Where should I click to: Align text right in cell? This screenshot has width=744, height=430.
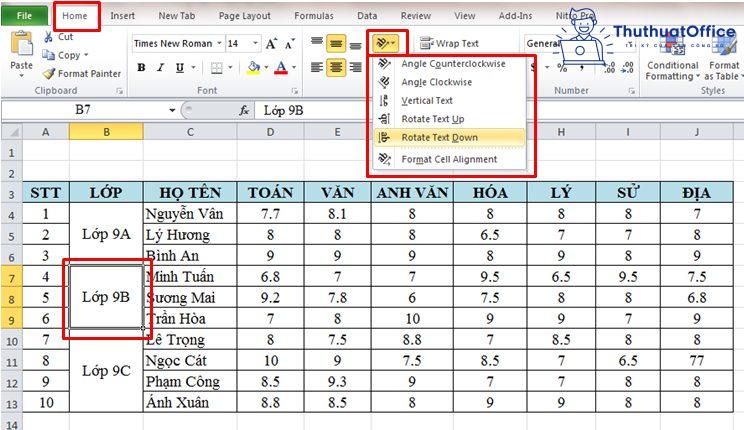click(x=355, y=67)
